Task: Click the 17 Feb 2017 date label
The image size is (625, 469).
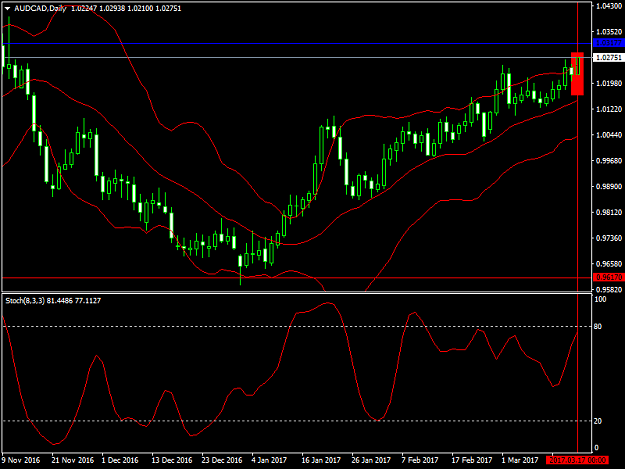Action: (x=472, y=460)
